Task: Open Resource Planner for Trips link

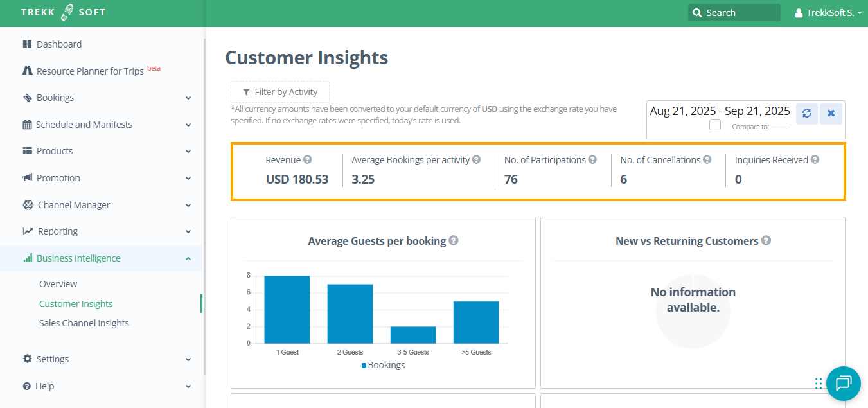Action: pyautogui.click(x=90, y=71)
